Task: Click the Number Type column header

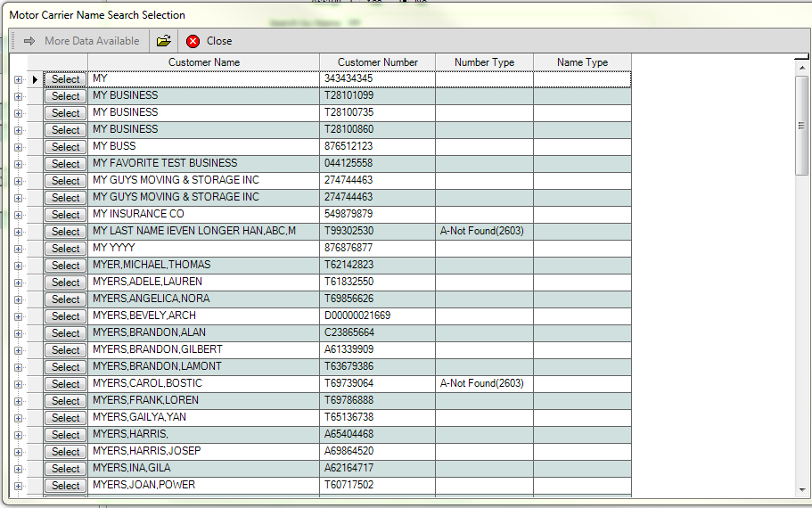Action: point(484,62)
